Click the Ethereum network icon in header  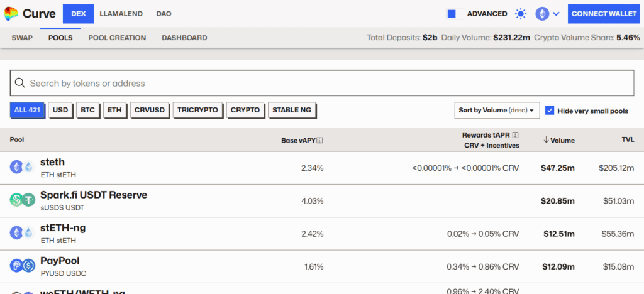tap(541, 14)
